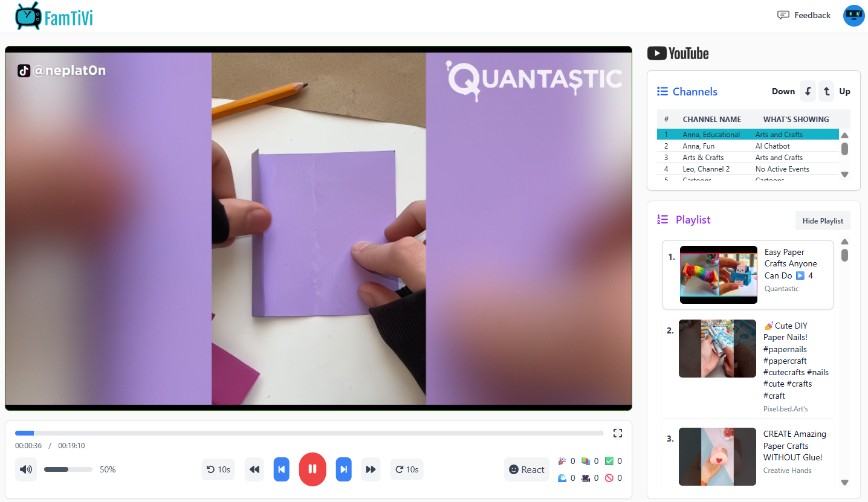This screenshot has height=502, width=868.
Task: Switch channel Up with arrow button
Action: pyautogui.click(x=826, y=91)
